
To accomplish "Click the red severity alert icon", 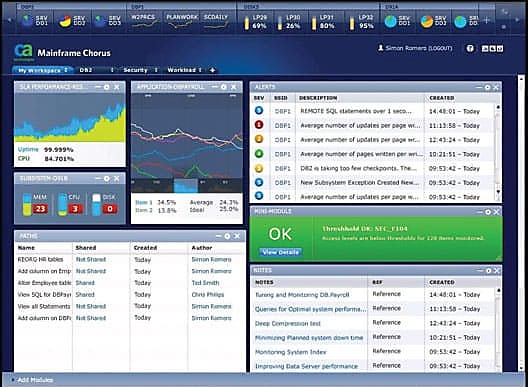I will [259, 125].
